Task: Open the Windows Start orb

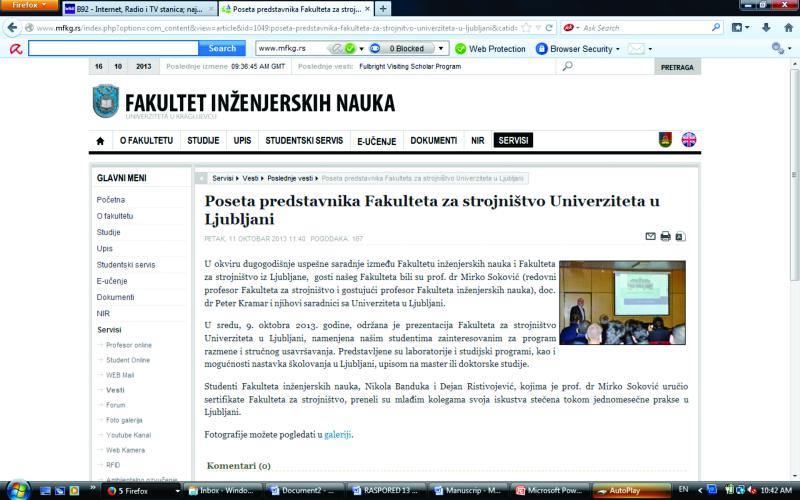Action: click(18, 490)
